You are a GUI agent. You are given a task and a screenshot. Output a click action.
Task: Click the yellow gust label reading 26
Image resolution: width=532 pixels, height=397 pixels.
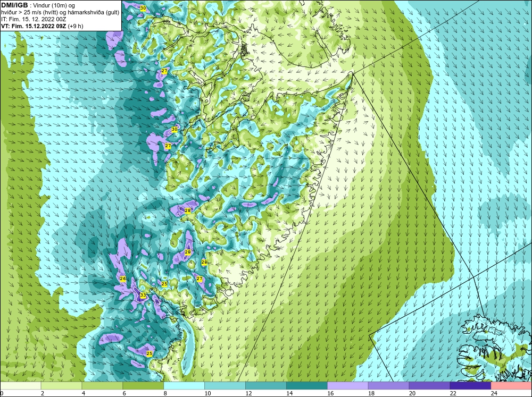[123, 278]
